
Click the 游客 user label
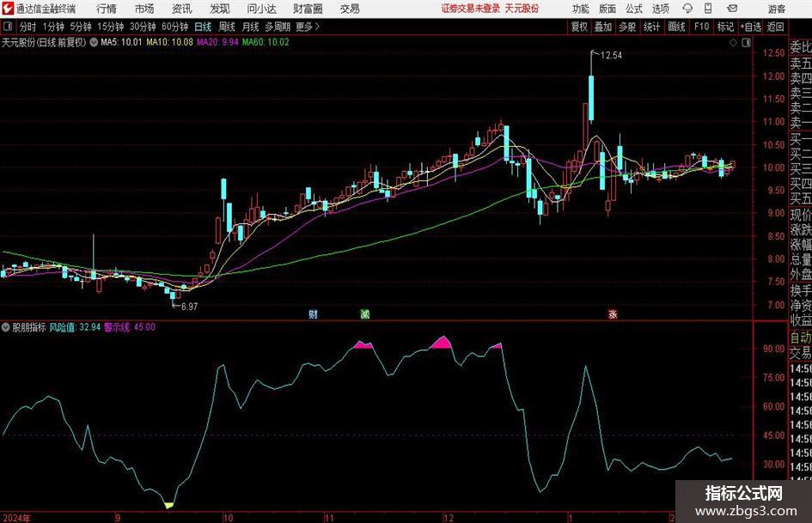(776, 9)
